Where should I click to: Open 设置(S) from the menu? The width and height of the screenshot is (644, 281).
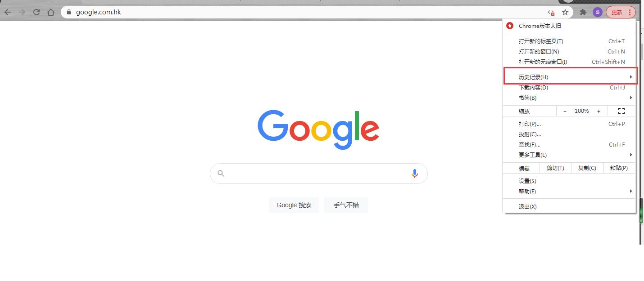coord(569,181)
